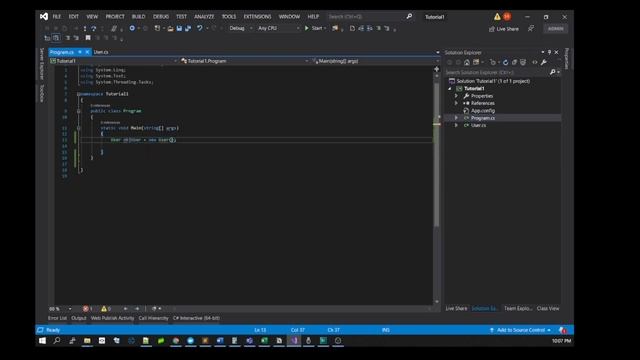The width and height of the screenshot is (640, 360).
Task: Select User.cs in Solution Explorer tree
Action: pos(478,125)
